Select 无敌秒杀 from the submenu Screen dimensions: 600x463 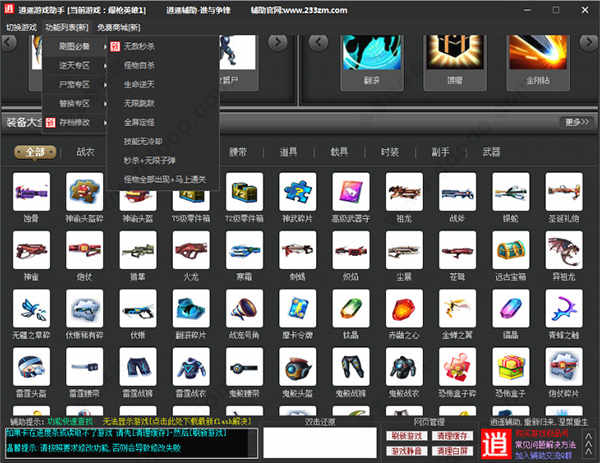click(139, 46)
